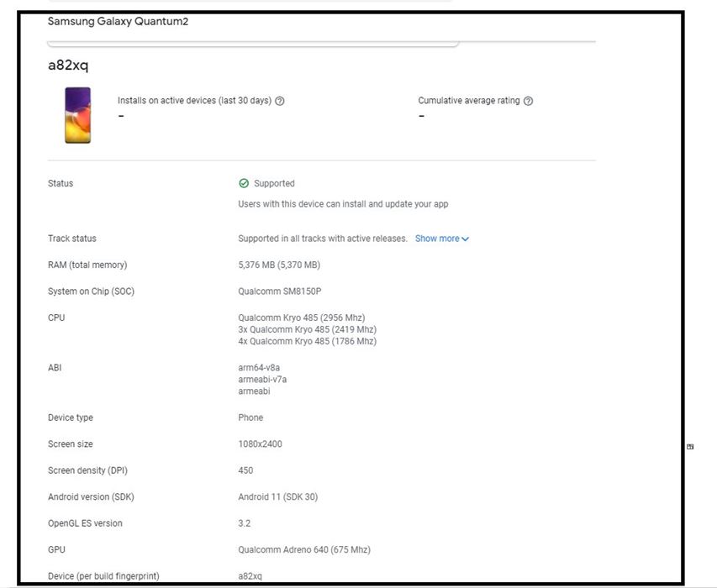Click the a82xq build fingerprint value
Viewport: 717px width, 588px height.
coord(250,576)
